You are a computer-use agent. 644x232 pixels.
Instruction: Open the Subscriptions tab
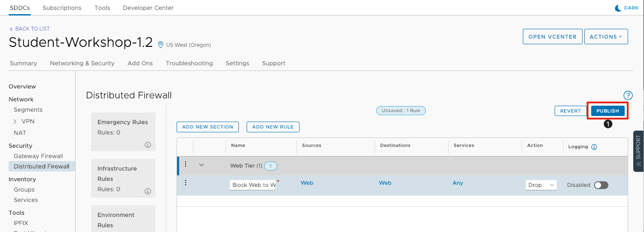point(62,8)
